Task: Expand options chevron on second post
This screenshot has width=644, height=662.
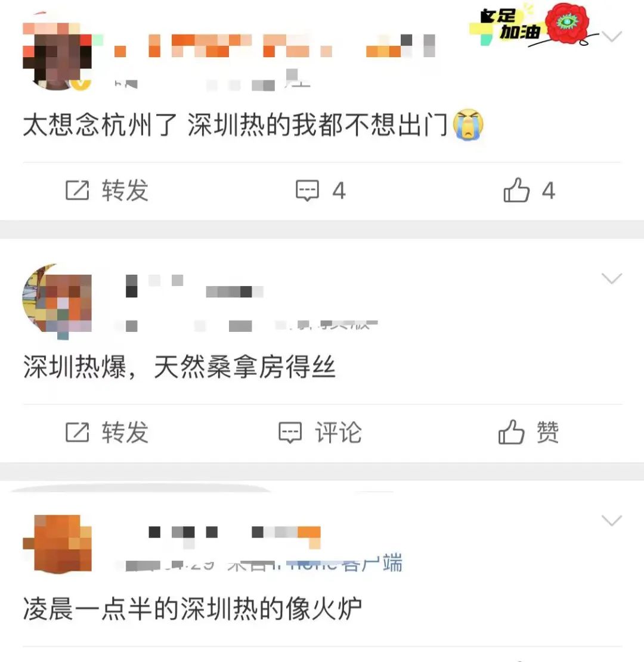Action: point(611,278)
